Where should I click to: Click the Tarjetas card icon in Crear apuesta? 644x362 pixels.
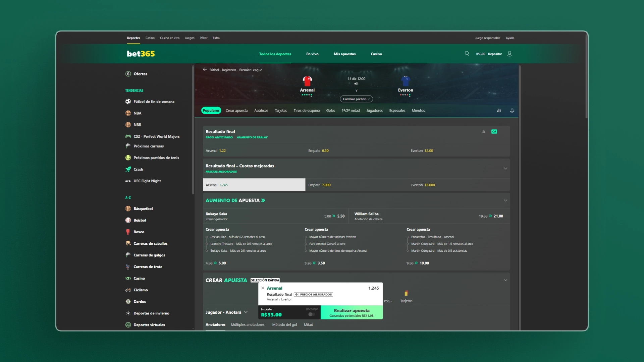coord(406,293)
